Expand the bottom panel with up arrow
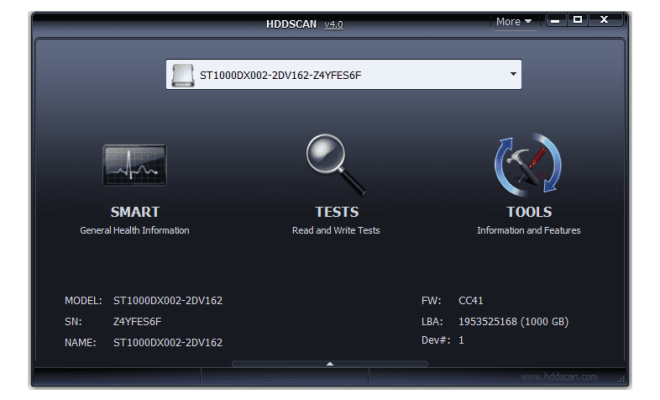 [x=330, y=364]
